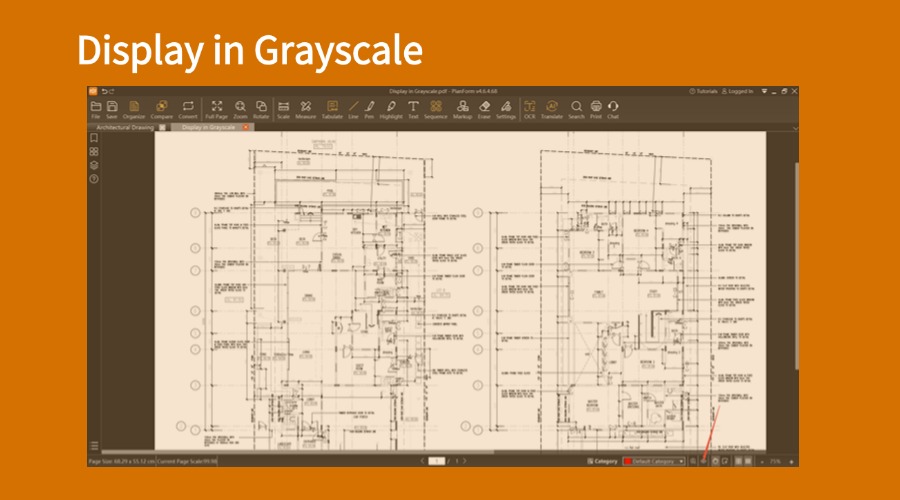Run the OCR tool
Viewport: 900px width, 500px height.
(529, 109)
